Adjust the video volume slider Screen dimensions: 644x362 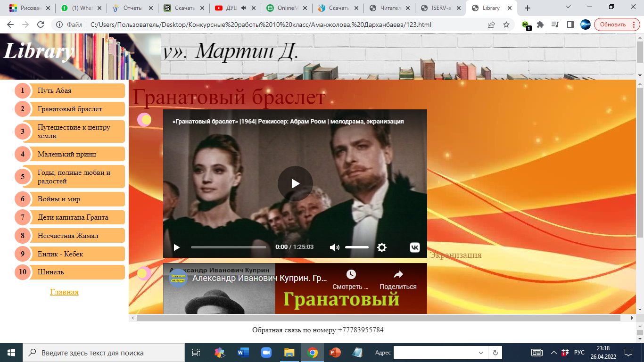357,247
